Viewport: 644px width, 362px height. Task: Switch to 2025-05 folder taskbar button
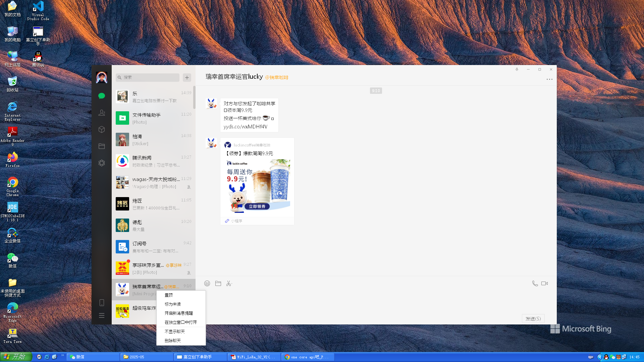(147, 357)
